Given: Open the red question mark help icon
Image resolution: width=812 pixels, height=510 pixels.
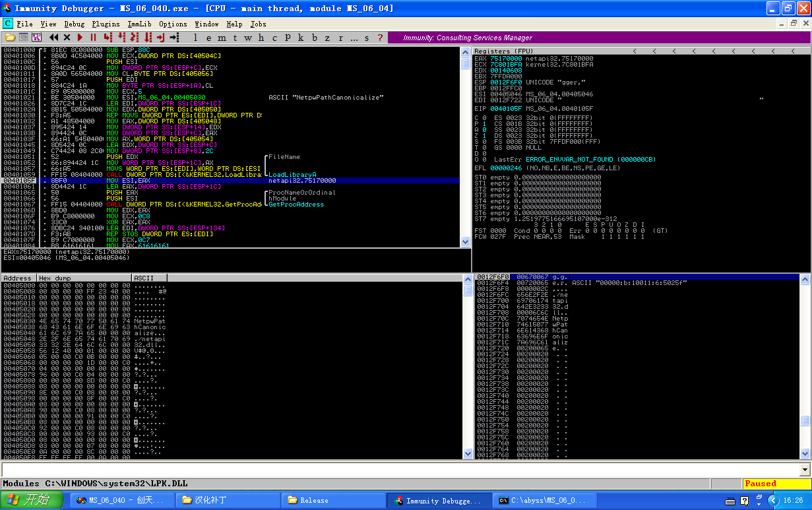Looking at the screenshot, I should pos(379,38).
